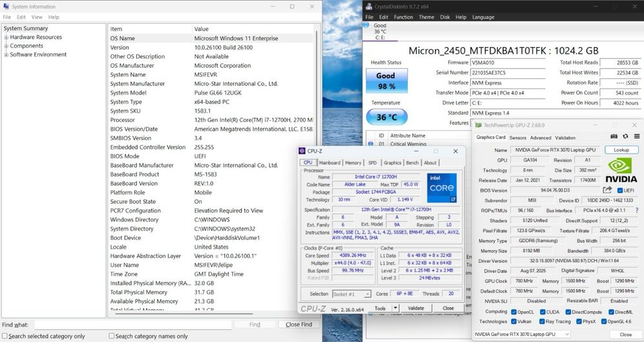This screenshot has height=342, width=644.
Task: Toggle the DirectCompute checkbox
Action: click(x=568, y=312)
